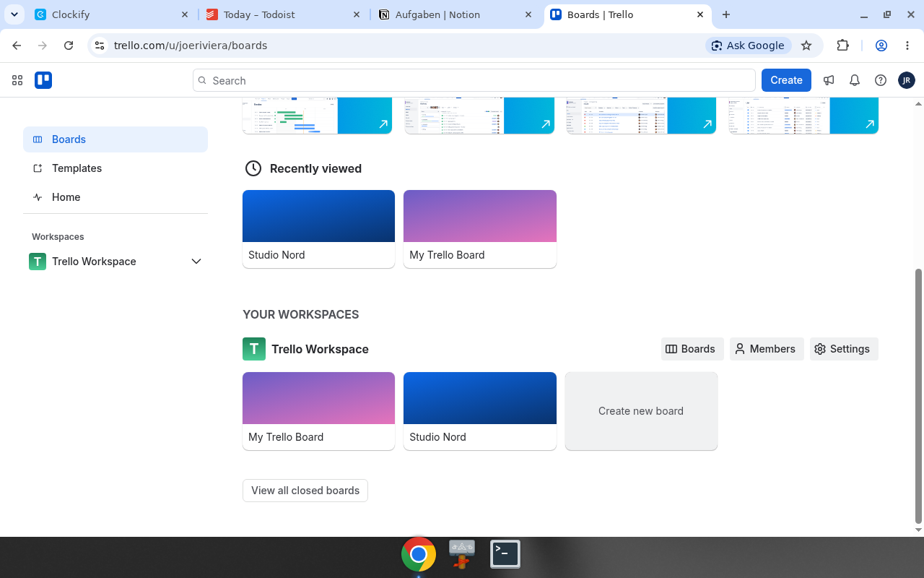Click the blue Create button

click(x=786, y=80)
